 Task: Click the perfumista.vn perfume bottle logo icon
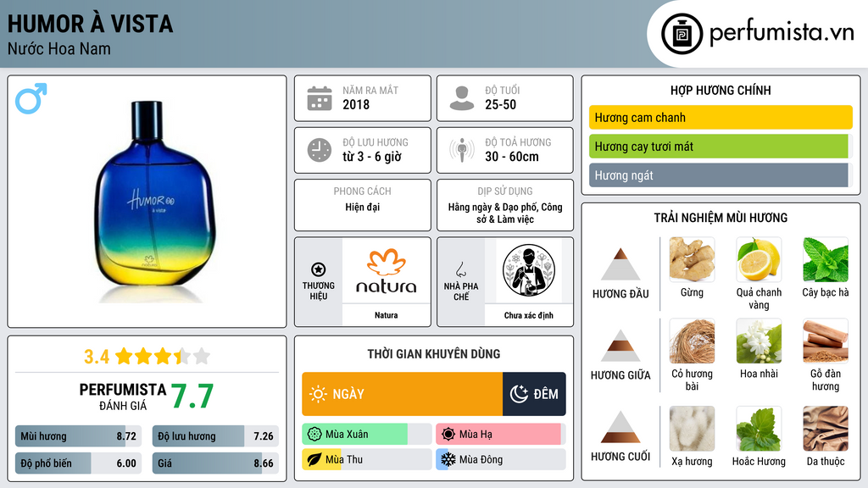tap(682, 34)
